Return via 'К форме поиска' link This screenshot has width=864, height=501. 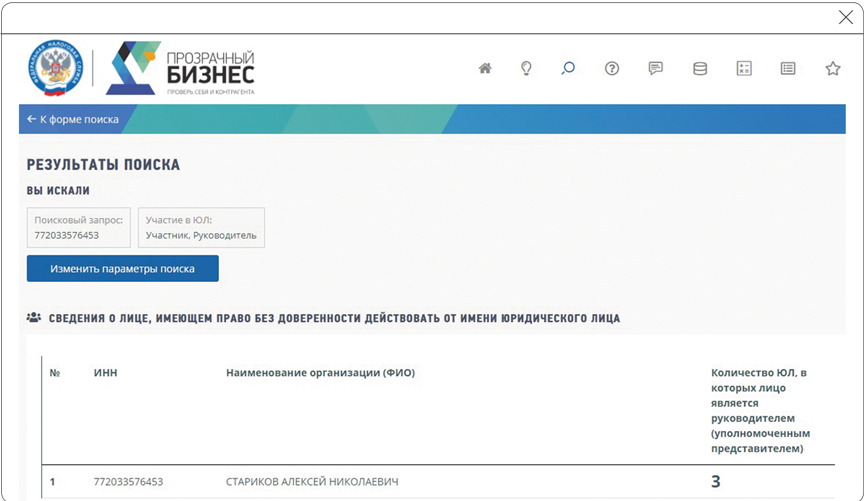pos(73,119)
